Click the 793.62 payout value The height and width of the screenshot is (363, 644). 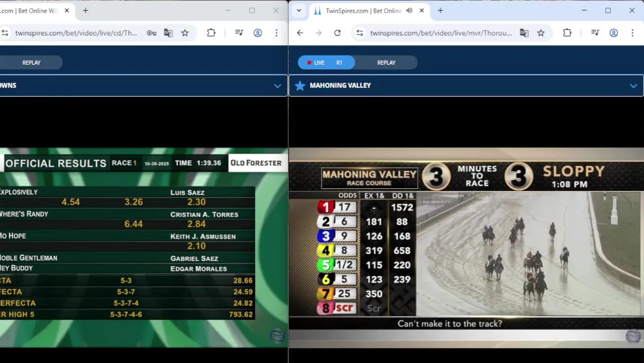pos(240,314)
